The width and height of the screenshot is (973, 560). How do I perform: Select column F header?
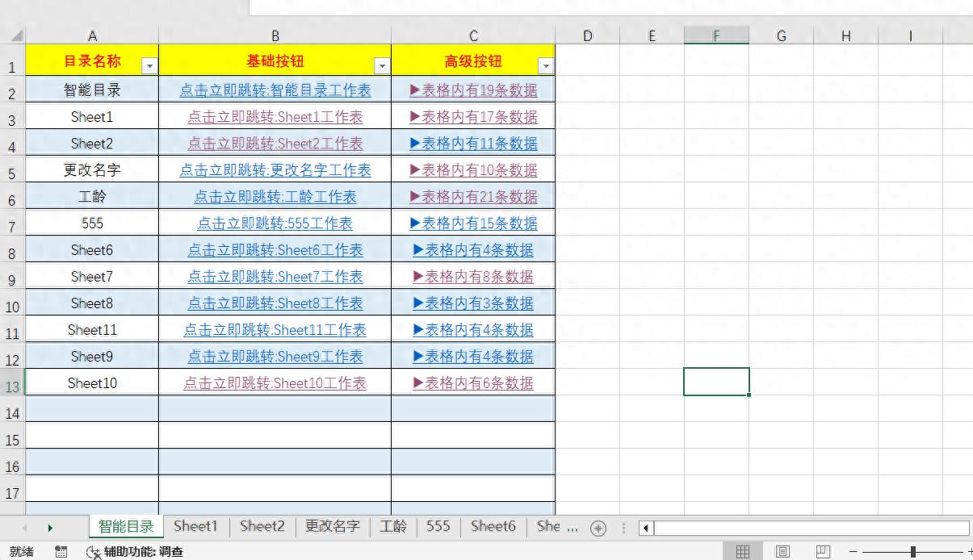716,36
